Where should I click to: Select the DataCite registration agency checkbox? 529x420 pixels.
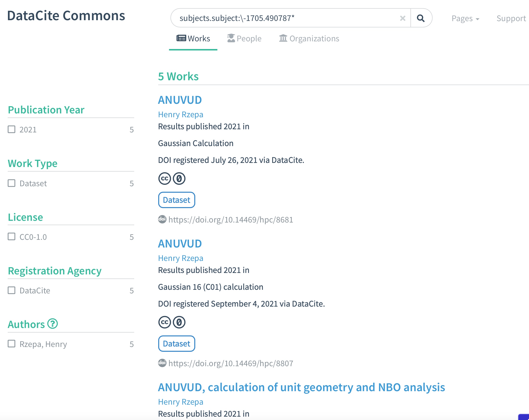point(12,290)
